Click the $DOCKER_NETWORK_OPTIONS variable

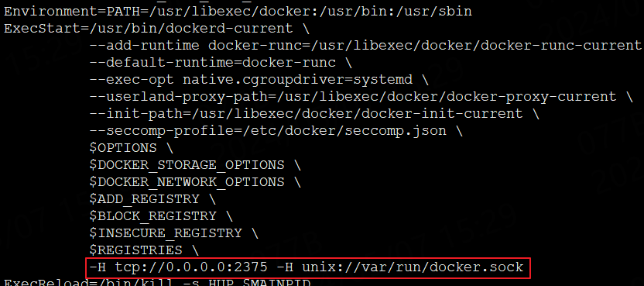(x=187, y=182)
